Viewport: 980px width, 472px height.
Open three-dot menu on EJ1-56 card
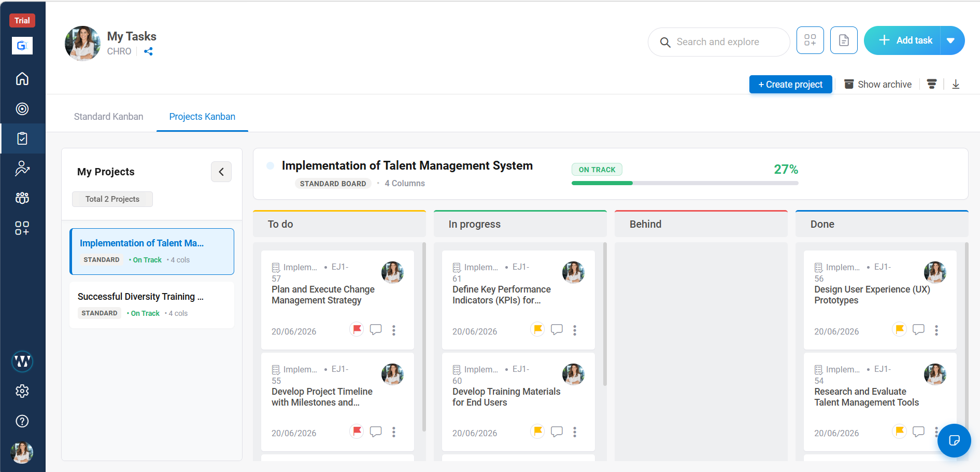[936, 330]
